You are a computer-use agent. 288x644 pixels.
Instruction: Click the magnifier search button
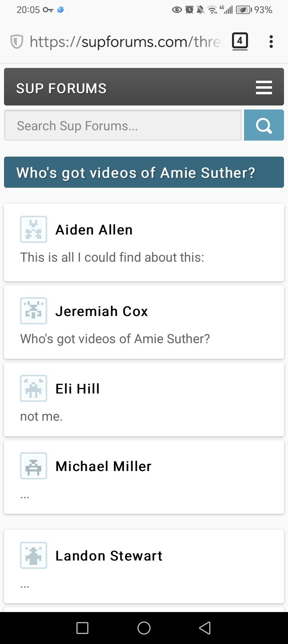coord(264,125)
